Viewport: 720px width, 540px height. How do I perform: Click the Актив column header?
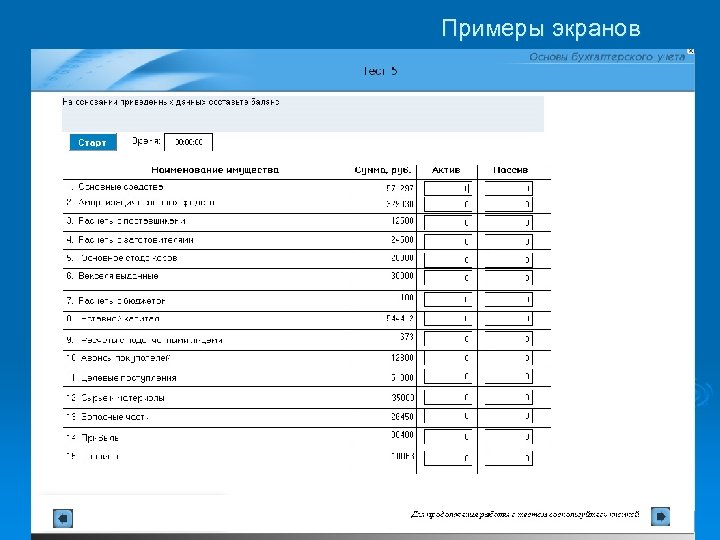tap(446, 170)
